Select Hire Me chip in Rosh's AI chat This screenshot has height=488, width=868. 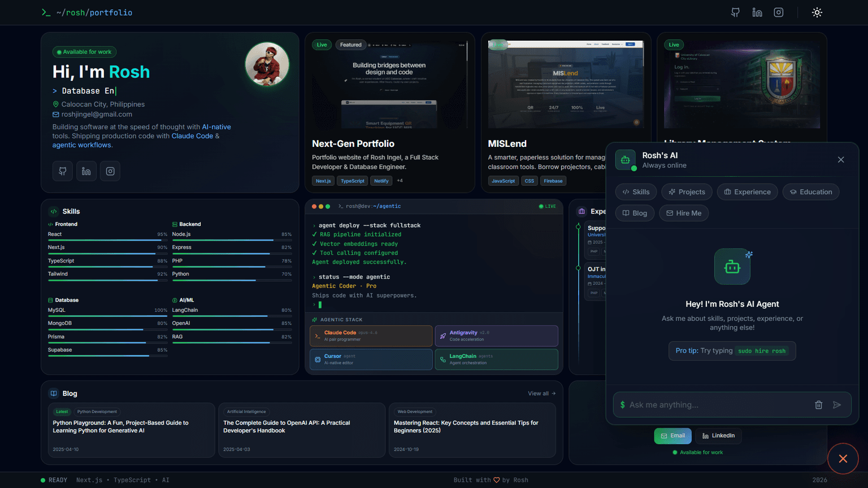[684, 213]
